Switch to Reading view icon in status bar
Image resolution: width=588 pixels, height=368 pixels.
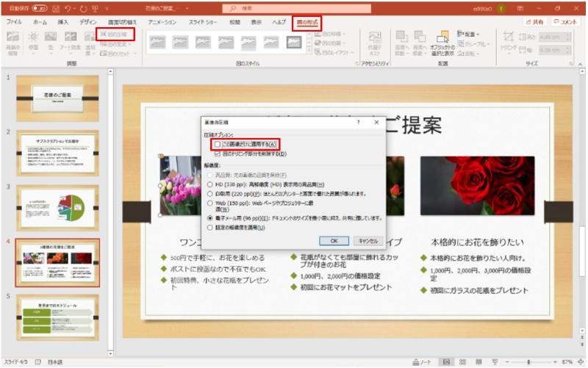(478, 362)
